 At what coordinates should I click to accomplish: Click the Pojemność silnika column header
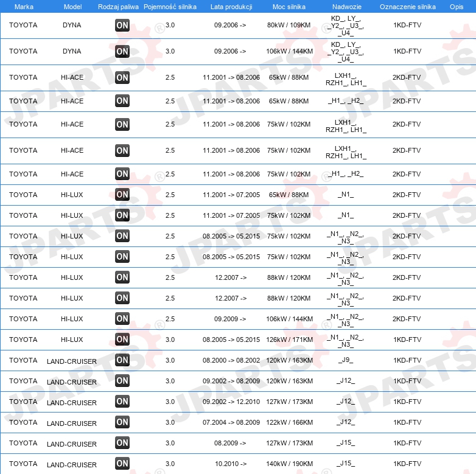pyautogui.click(x=170, y=7)
